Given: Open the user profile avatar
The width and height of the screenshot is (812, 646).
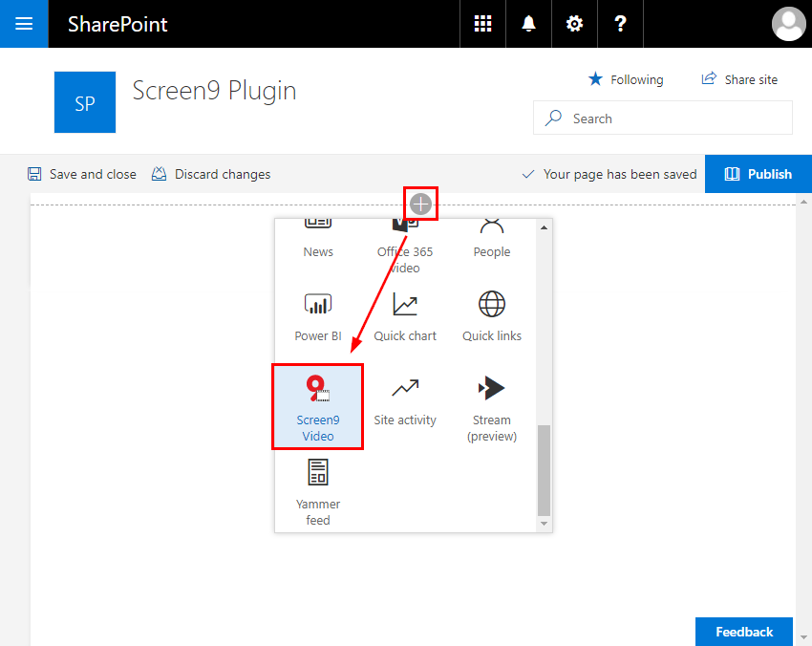Looking at the screenshot, I should (x=788, y=24).
